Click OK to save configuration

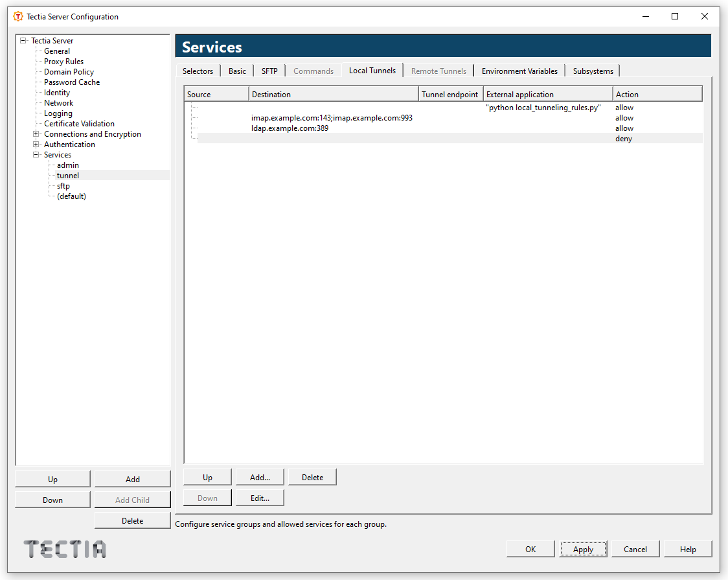coord(530,549)
